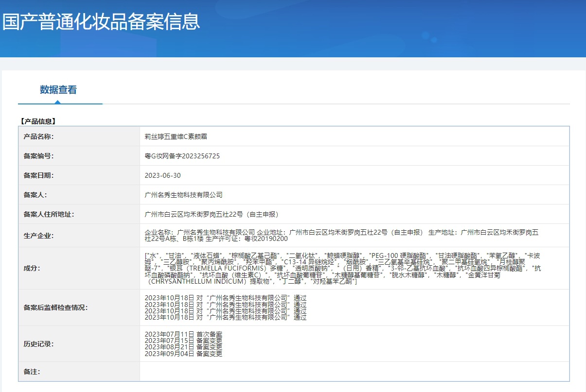Click the 国产普通化妆品备案信息 page title
Viewport: 586px width, 392px height.
tap(101, 22)
